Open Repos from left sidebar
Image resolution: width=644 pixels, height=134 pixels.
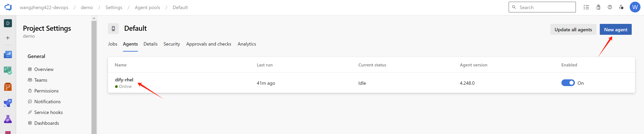8,87
